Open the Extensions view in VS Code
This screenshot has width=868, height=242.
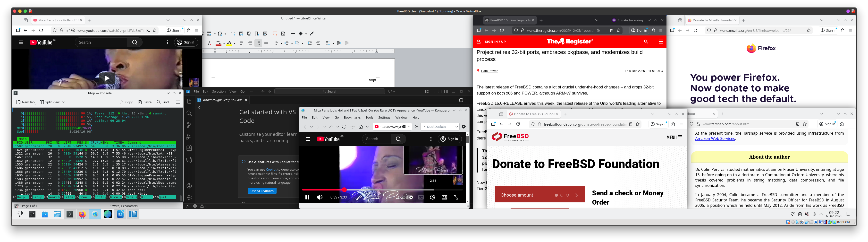[x=189, y=148]
